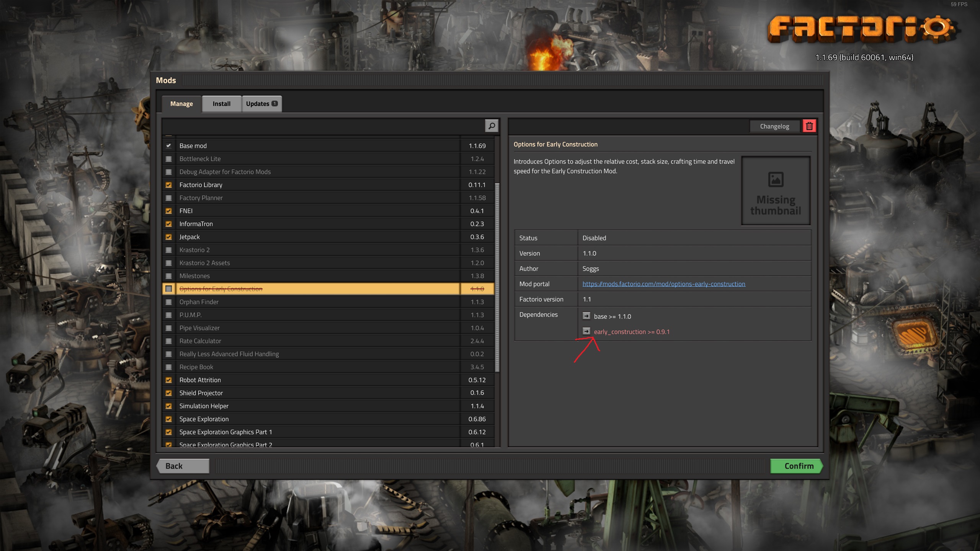
Task: Click Space Exploration version 0.6.86 cell
Action: click(477, 419)
